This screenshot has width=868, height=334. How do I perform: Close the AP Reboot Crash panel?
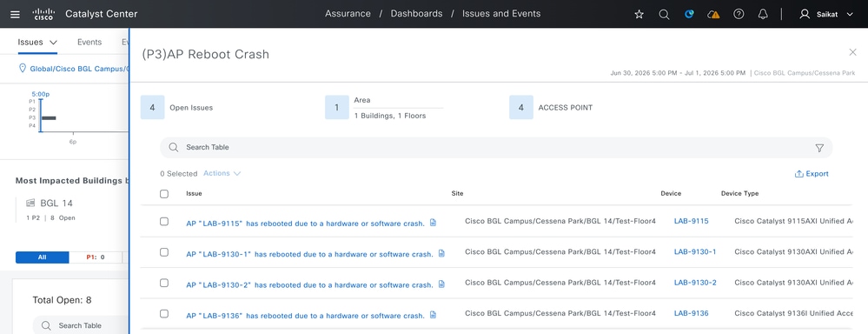point(852,52)
